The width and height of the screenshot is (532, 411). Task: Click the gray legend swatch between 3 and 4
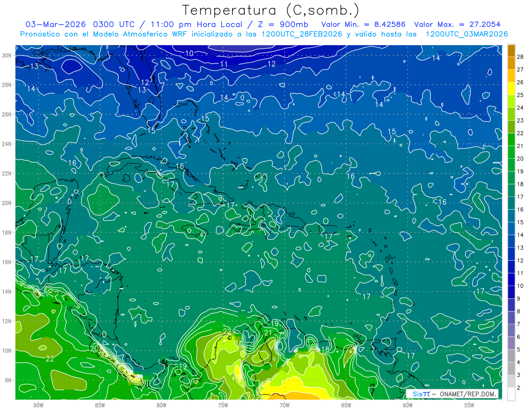(511, 369)
